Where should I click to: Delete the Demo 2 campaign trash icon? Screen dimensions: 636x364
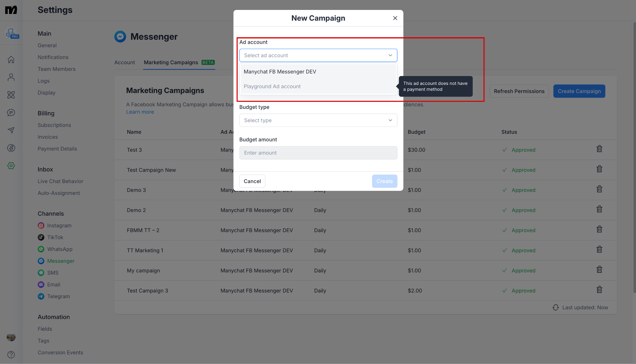(x=599, y=209)
